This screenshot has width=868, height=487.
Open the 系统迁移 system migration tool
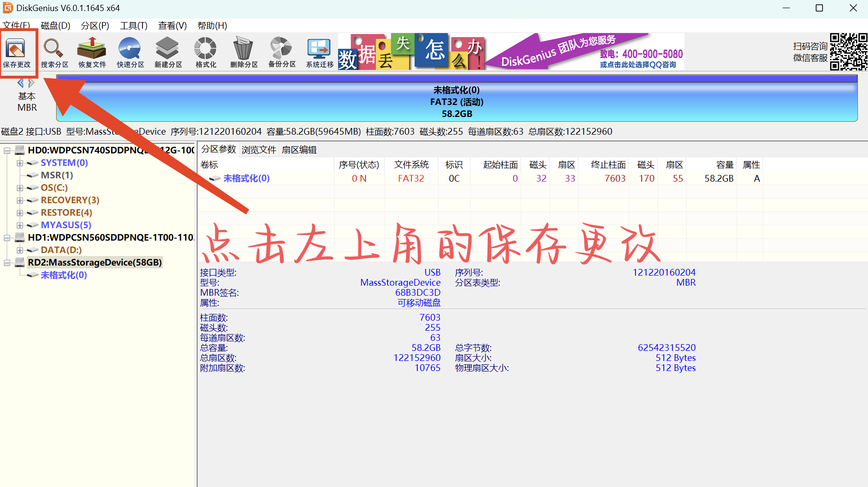click(319, 53)
